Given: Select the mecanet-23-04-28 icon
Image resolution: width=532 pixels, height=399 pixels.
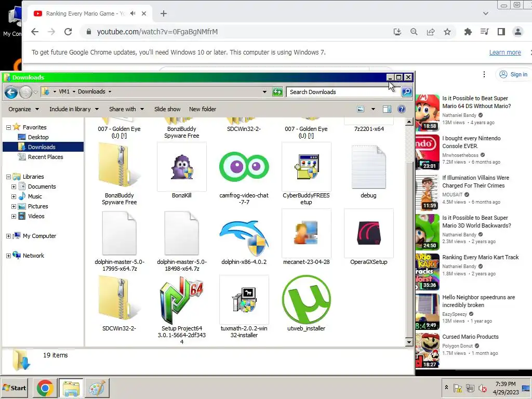Looking at the screenshot, I should coord(307,233).
